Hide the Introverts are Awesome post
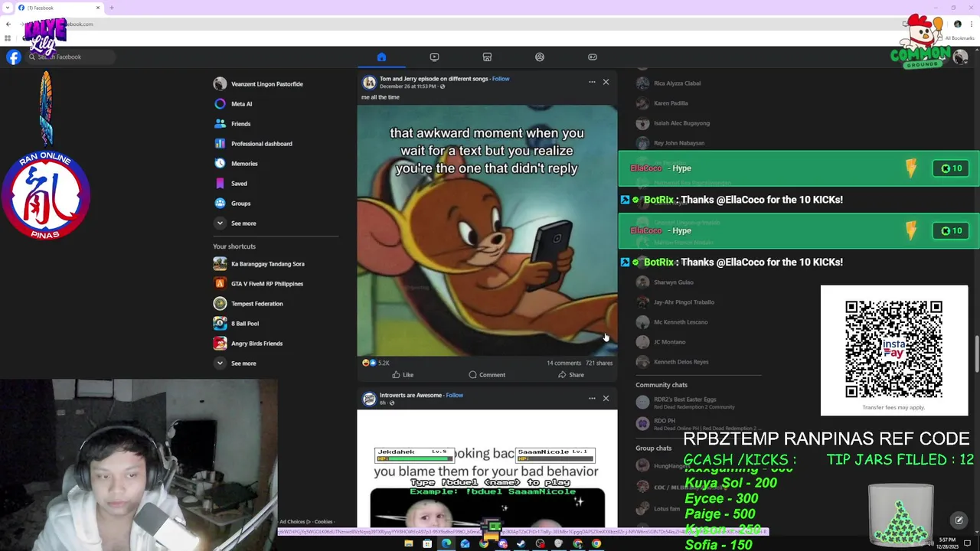Viewport: 980px width, 551px height. [x=606, y=398]
